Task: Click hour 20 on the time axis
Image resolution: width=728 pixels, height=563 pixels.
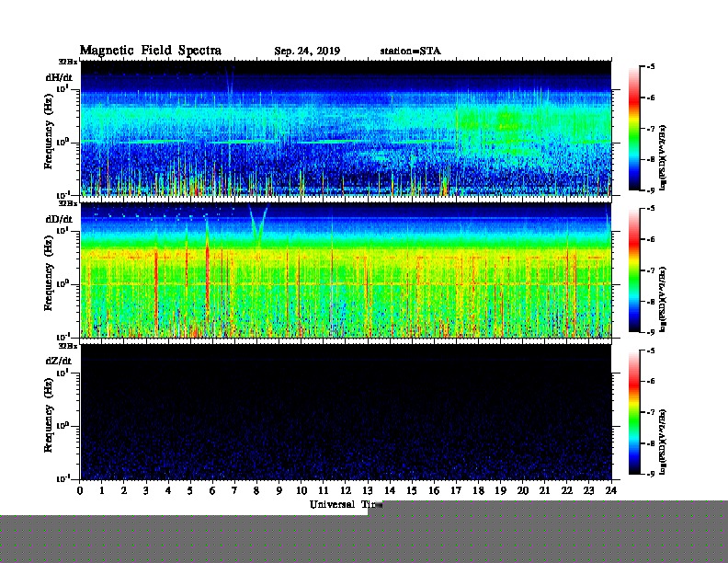Action: (523, 490)
